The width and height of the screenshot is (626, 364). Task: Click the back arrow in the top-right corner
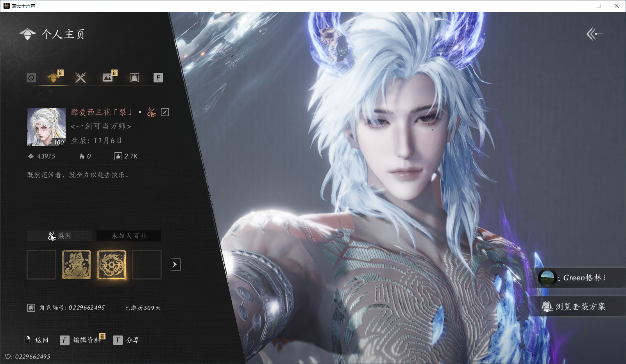[594, 34]
